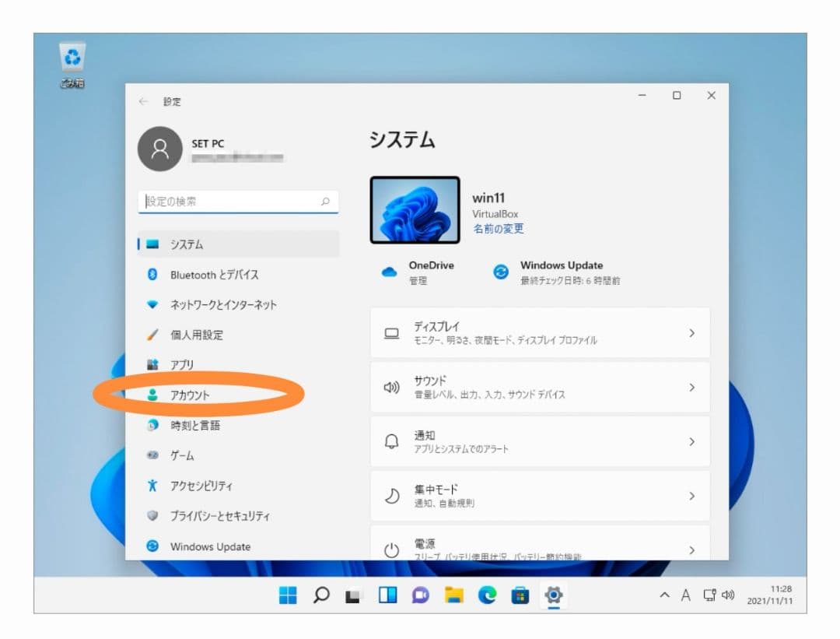This screenshot has width=840, height=639.
Task: Click the Windows Update sync icon
Action: point(502,272)
